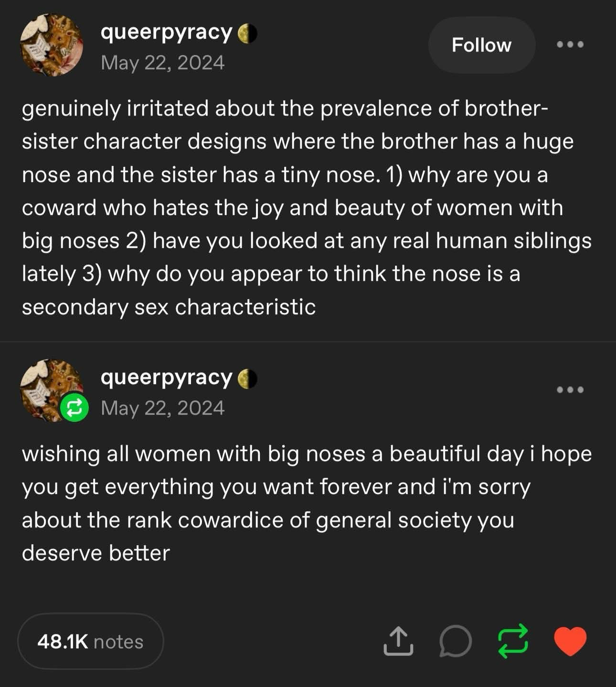Tap the reblog text wishing a beautiful day
This screenshot has height=687, width=616.
[306, 503]
